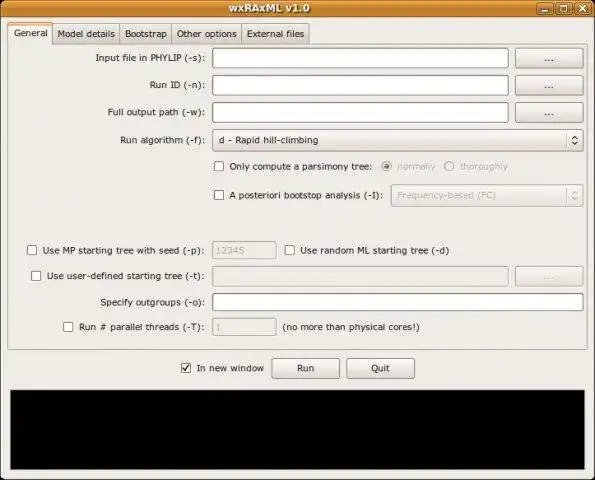Browse for the PHYLIP input file

pyautogui.click(x=549, y=58)
